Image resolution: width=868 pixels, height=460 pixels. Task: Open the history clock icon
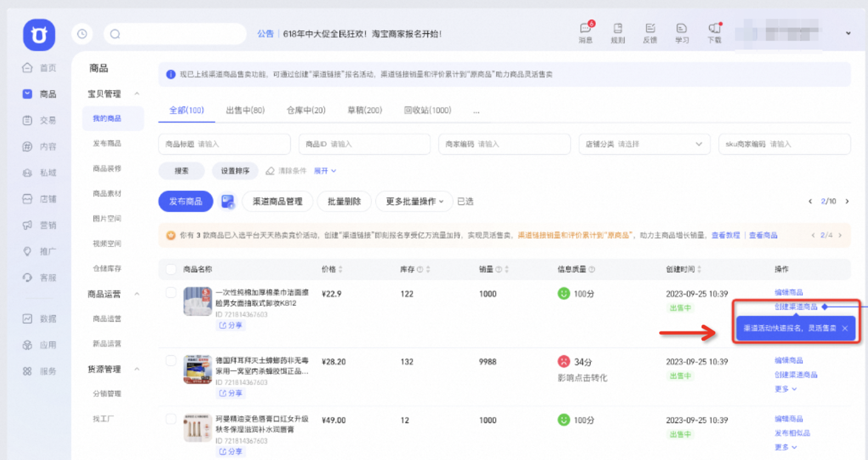pos(82,34)
